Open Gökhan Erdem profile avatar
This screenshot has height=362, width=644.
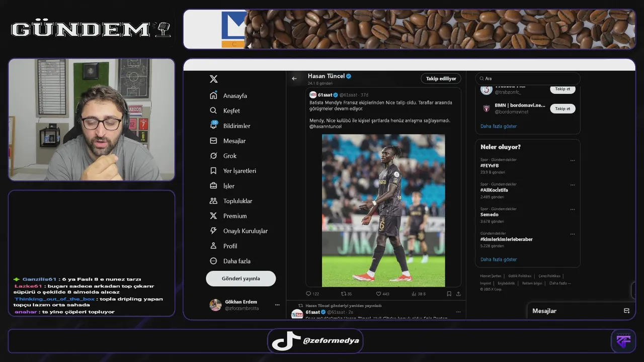215,305
